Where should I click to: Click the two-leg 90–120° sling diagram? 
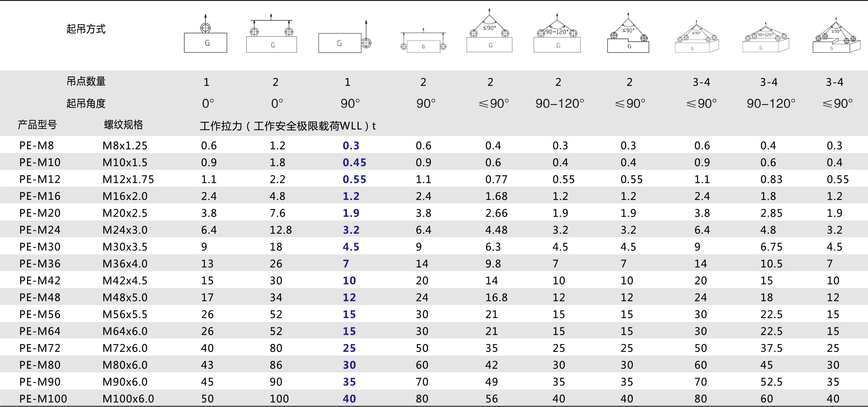(x=557, y=35)
